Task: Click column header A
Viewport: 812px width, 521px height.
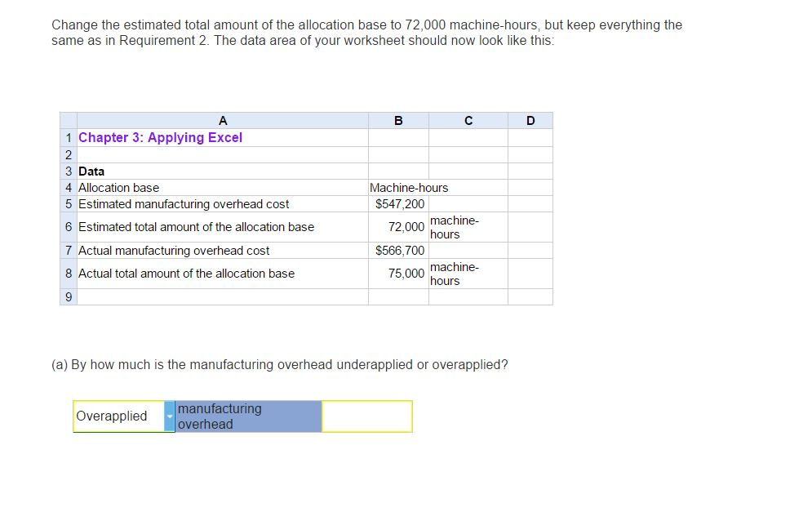Action: pos(222,120)
